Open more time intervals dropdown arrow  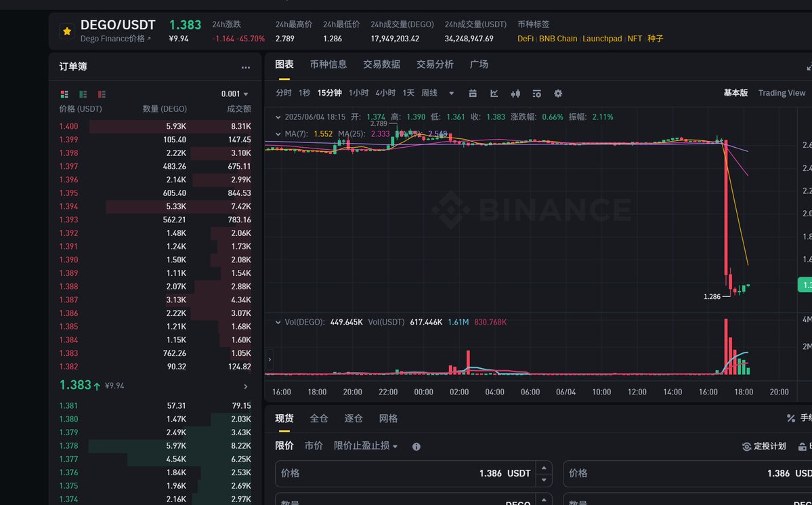(x=452, y=94)
